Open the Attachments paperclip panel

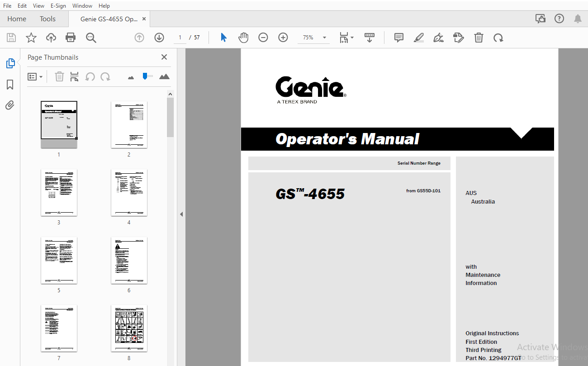click(10, 105)
